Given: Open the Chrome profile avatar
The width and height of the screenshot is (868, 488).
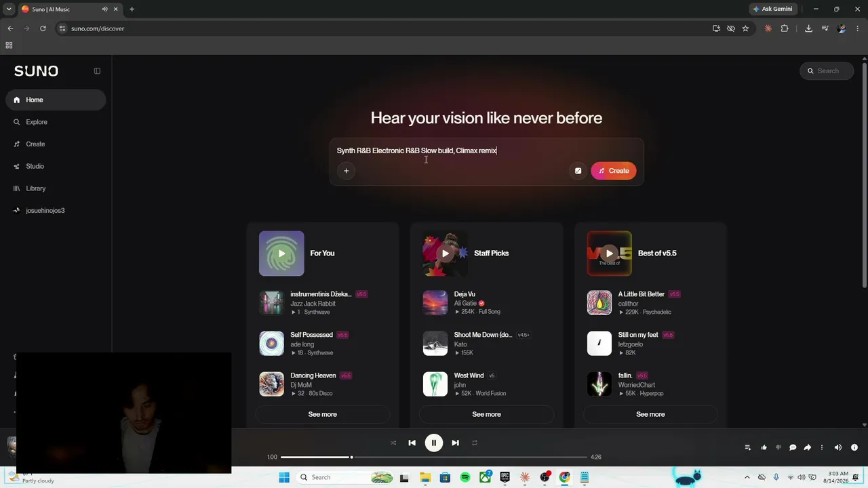Looking at the screenshot, I should point(842,28).
